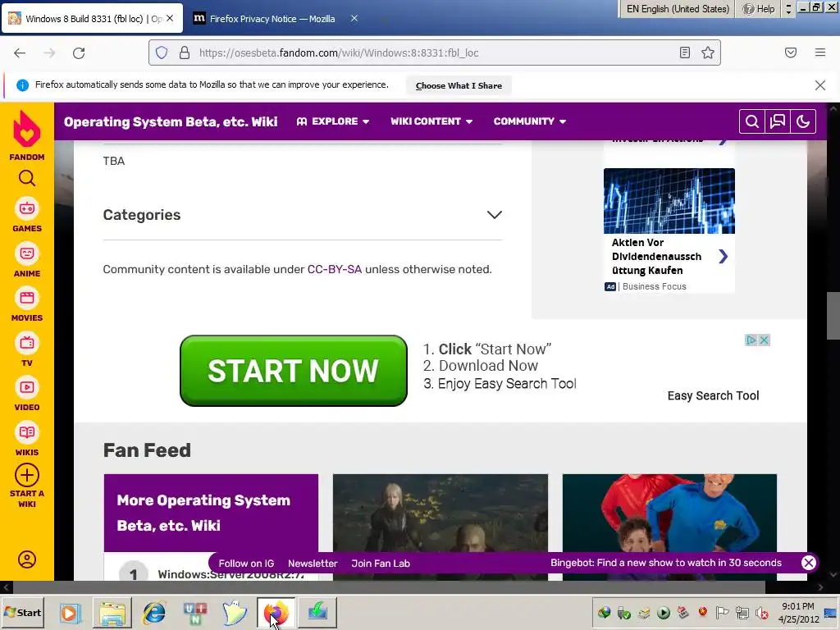Click the AdChoices triangle icon

coord(751,340)
